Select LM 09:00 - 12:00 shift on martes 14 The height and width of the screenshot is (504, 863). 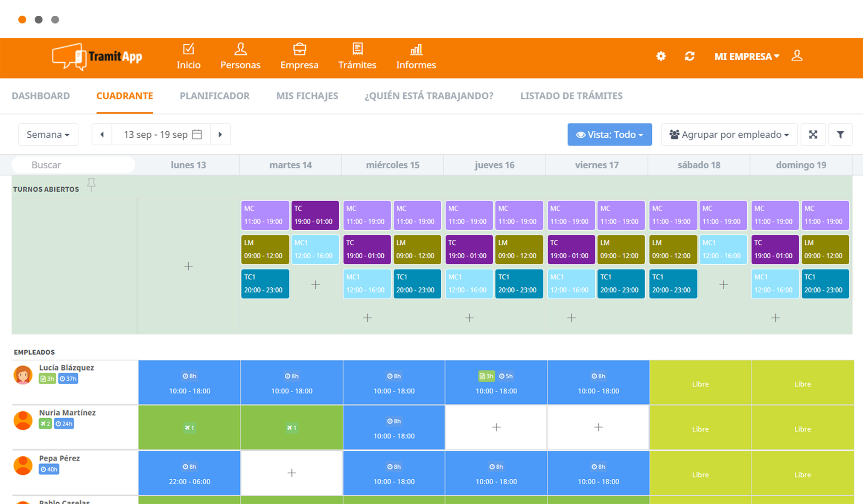[x=265, y=249]
